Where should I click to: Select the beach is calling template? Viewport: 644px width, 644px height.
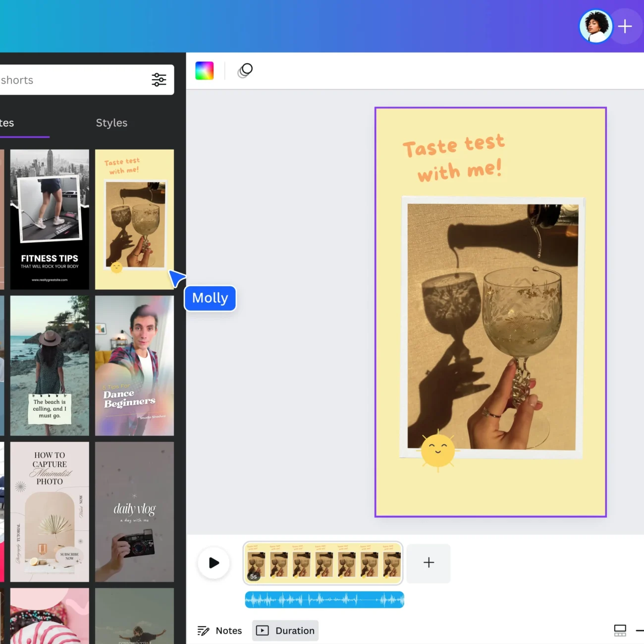pyautogui.click(x=50, y=366)
